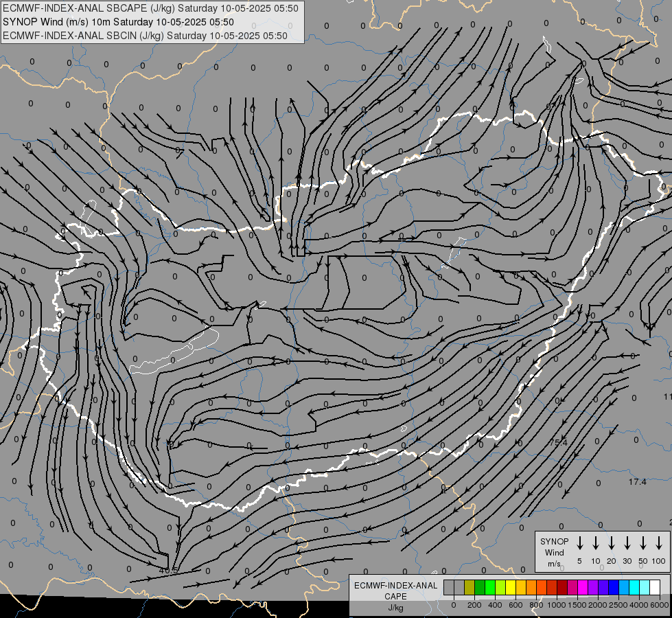Click the 30 m/s wind arrow in legend

(x=627, y=543)
